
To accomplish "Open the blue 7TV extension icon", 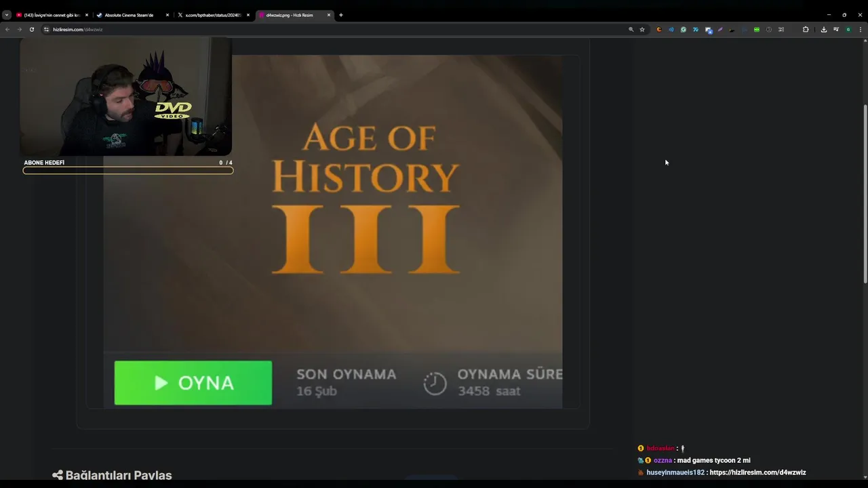I will (x=696, y=29).
